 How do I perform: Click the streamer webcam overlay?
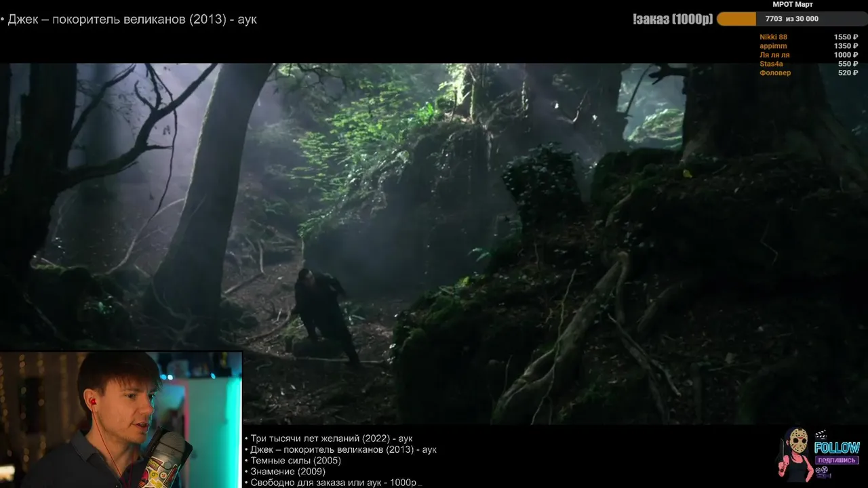[x=121, y=420]
